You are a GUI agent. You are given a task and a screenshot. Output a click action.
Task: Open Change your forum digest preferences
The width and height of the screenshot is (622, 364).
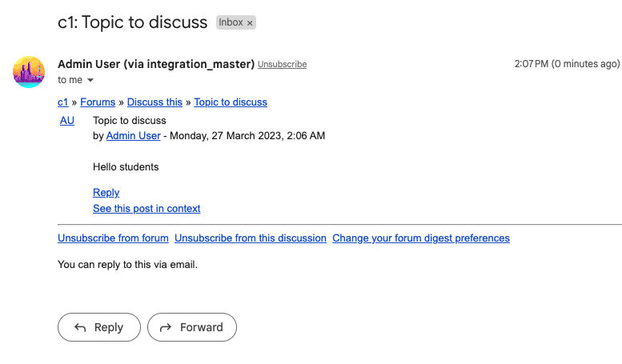pos(421,238)
